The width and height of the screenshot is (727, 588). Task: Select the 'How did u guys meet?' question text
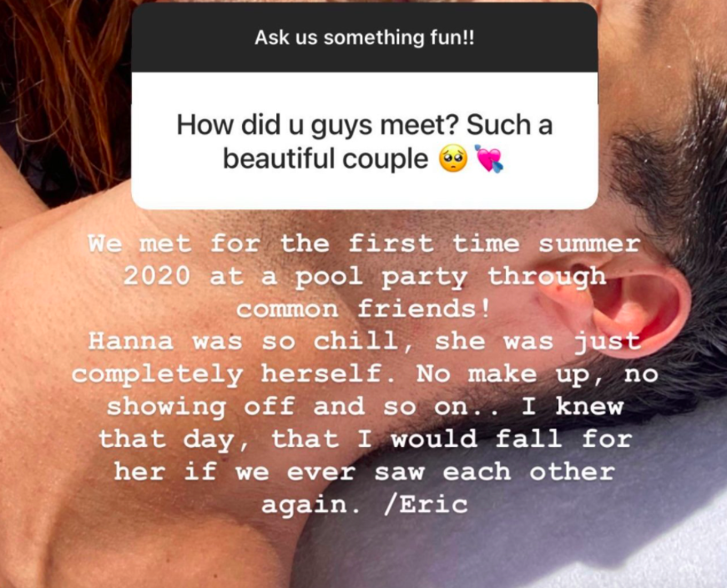pyautogui.click(x=318, y=125)
